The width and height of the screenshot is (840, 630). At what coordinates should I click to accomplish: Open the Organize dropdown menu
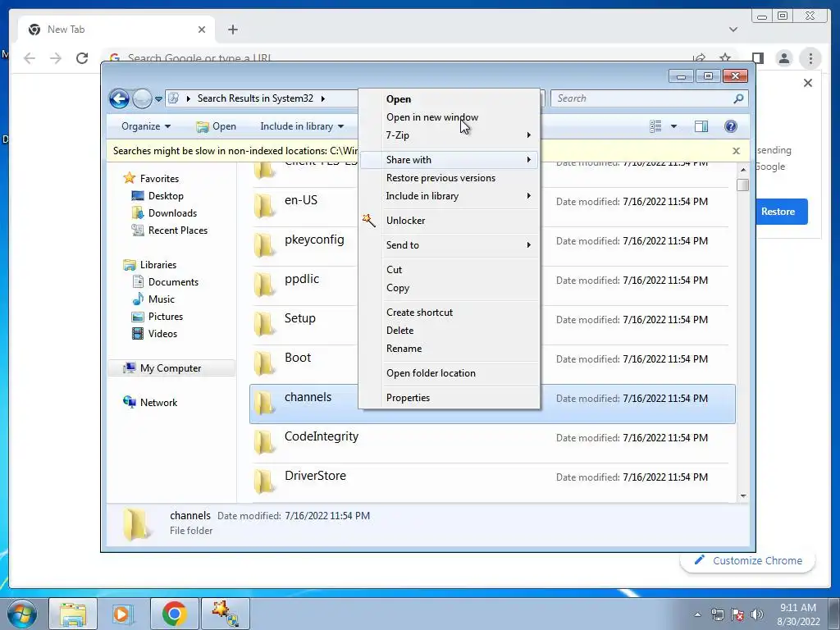146,126
